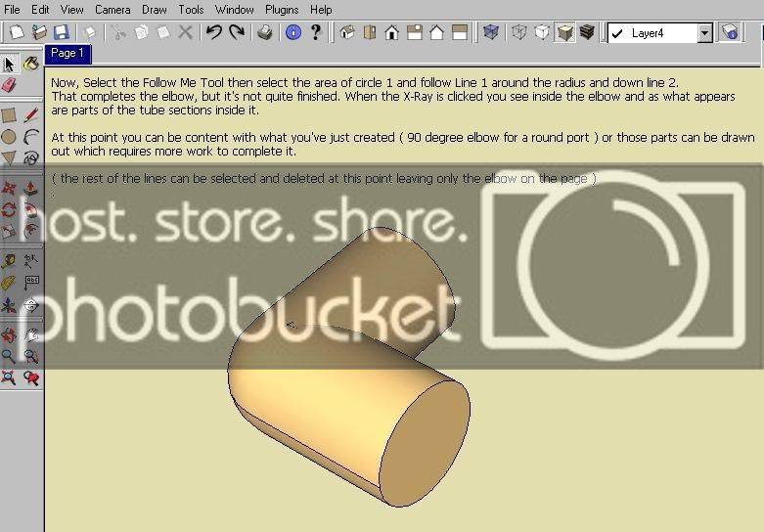The width and height of the screenshot is (764, 532).
Task: Choose the Orbit camera tool
Action: click(9, 335)
